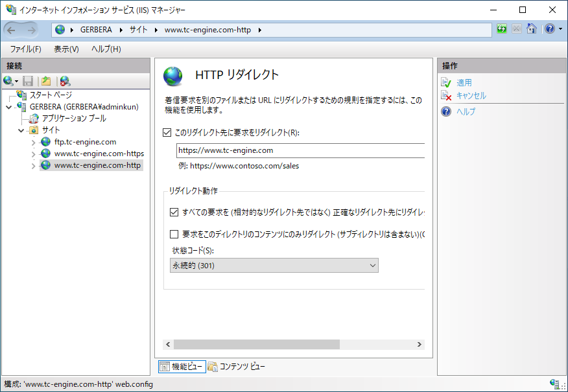Open the 表示(V) menu
The width and height of the screenshot is (568, 392).
click(x=66, y=49)
